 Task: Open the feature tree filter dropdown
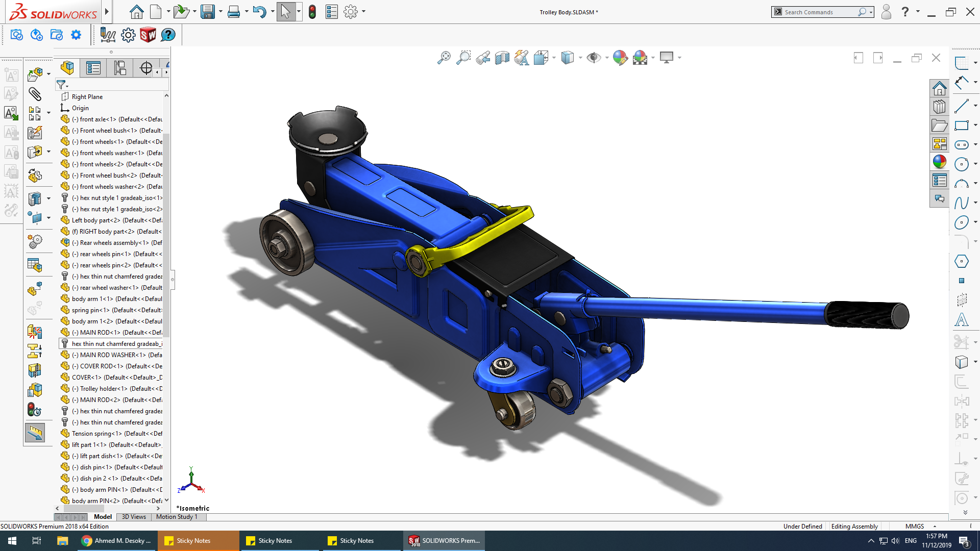(63, 85)
